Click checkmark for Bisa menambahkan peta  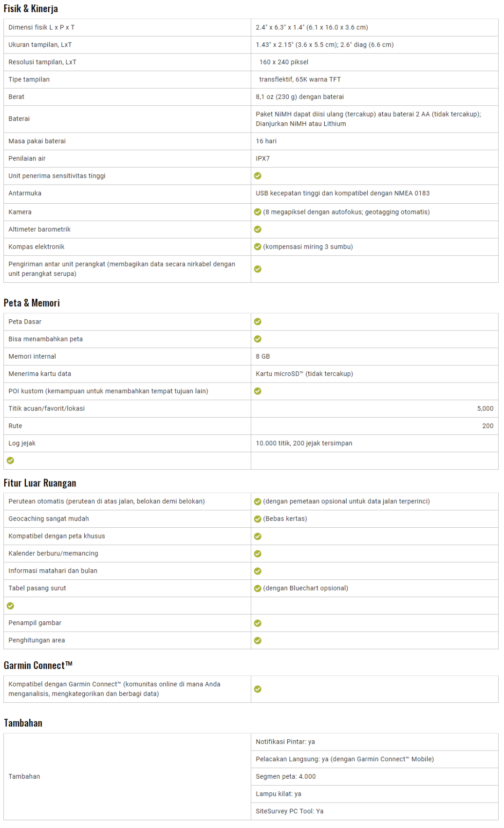(258, 339)
